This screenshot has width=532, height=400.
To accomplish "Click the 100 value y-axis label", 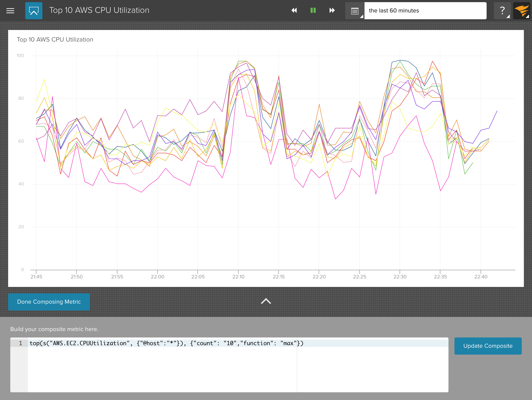I will click(x=20, y=55).
